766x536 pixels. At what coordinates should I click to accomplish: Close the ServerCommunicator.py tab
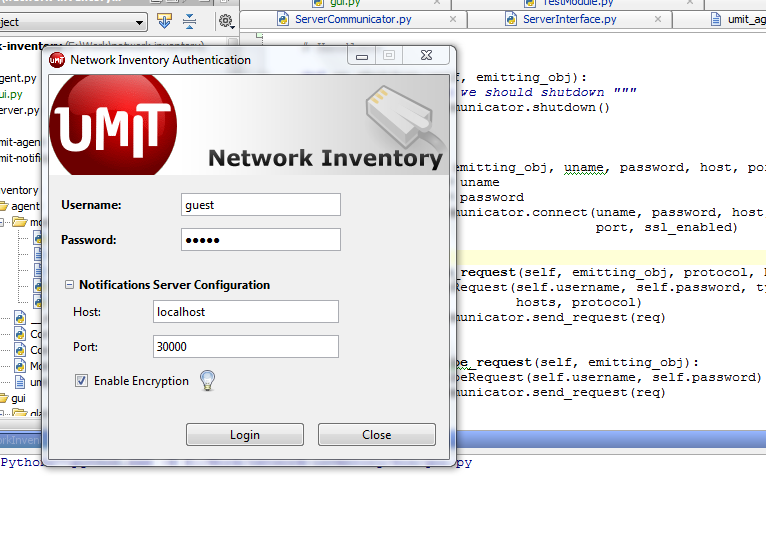(453, 19)
